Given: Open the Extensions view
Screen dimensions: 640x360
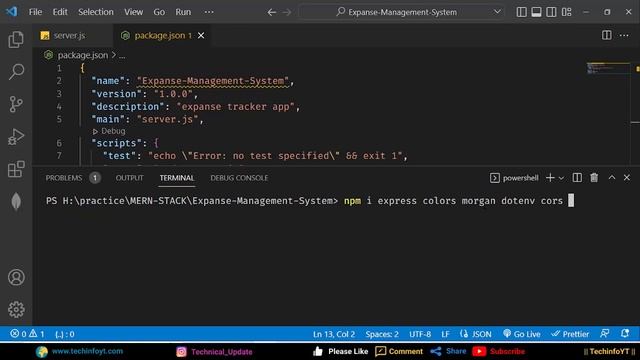Looking at the screenshot, I should (16, 169).
